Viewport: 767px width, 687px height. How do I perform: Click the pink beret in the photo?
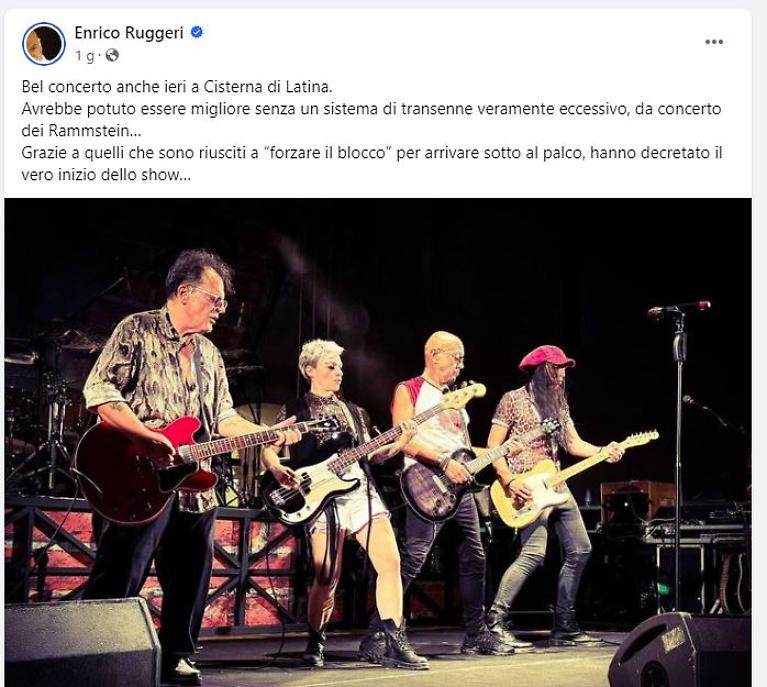click(x=546, y=357)
